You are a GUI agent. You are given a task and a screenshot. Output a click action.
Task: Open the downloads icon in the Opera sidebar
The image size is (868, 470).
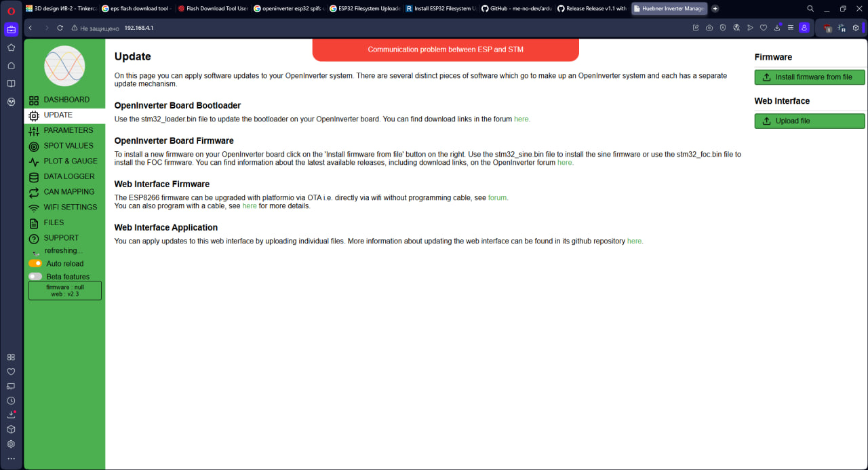tap(11, 415)
